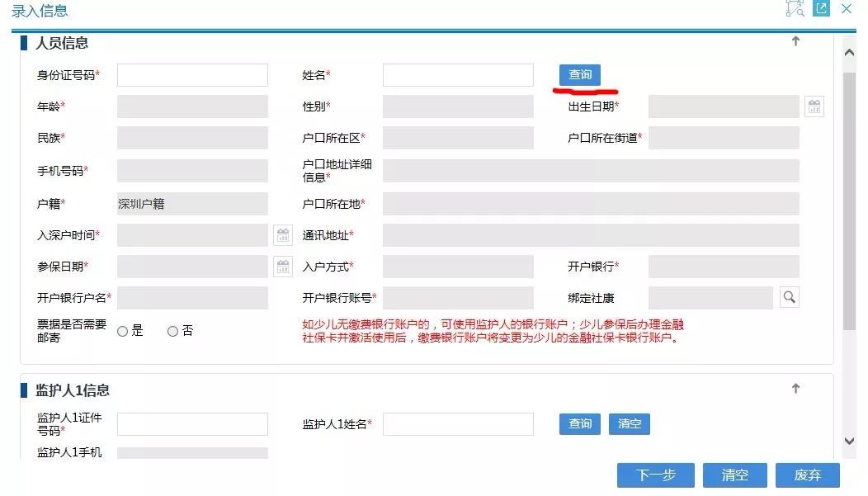Click the 户口所在地 field

pos(592,204)
